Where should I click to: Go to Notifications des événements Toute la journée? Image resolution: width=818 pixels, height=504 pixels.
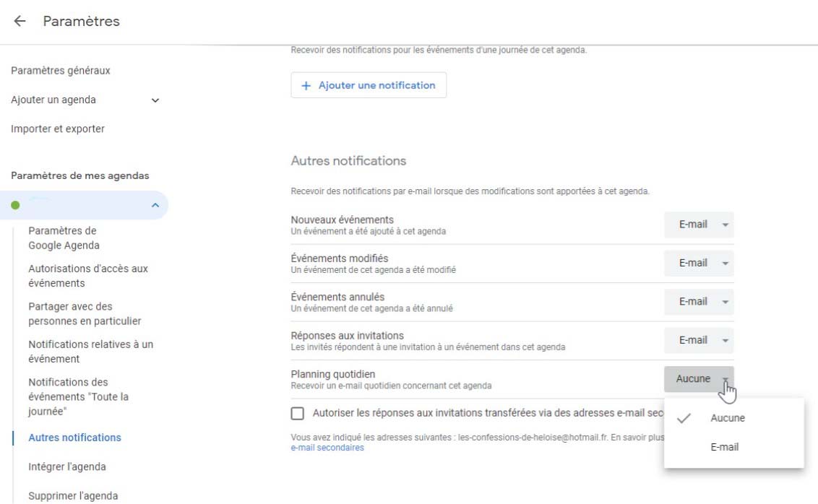point(78,396)
